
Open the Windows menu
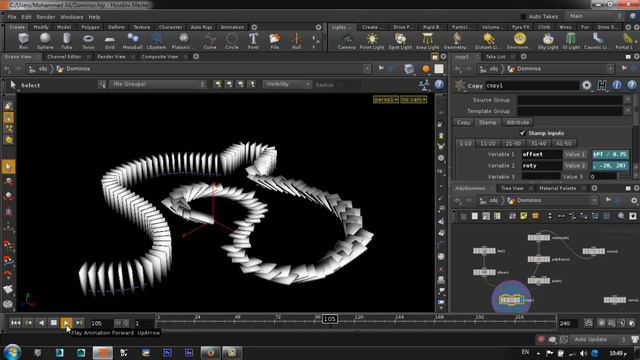point(71,17)
